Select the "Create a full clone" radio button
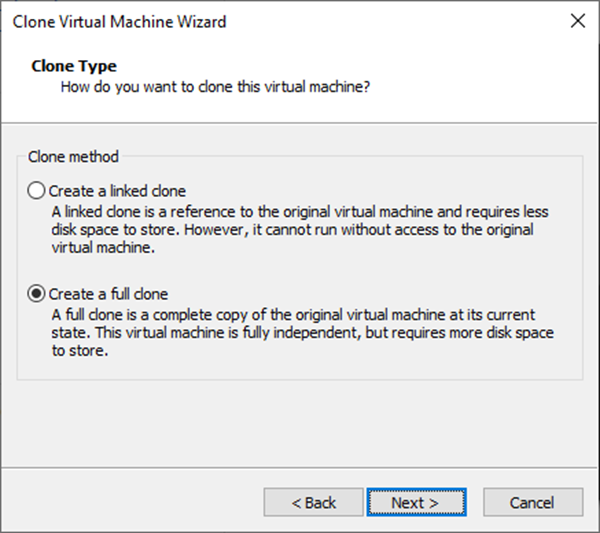Screen dimensions: 600x533 click(37, 294)
